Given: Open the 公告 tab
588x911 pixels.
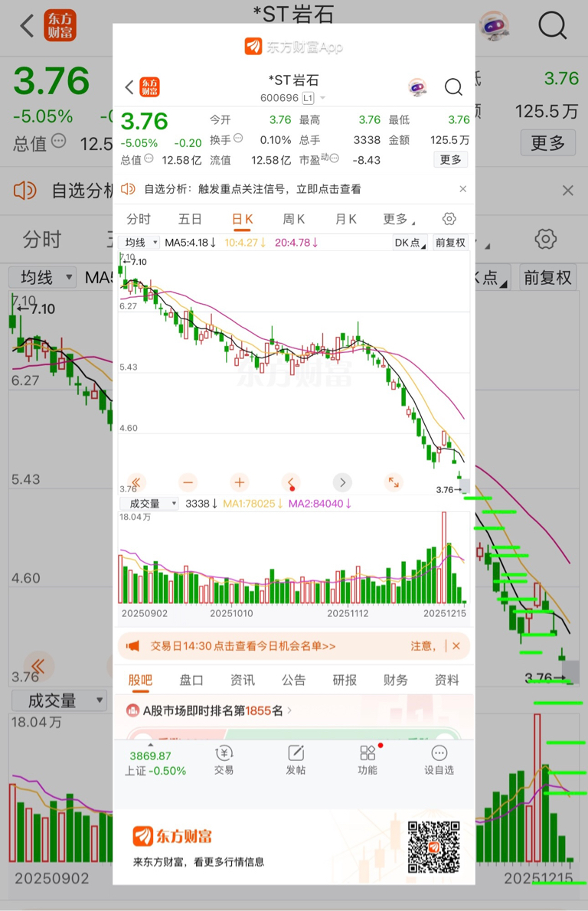Looking at the screenshot, I should [293, 680].
